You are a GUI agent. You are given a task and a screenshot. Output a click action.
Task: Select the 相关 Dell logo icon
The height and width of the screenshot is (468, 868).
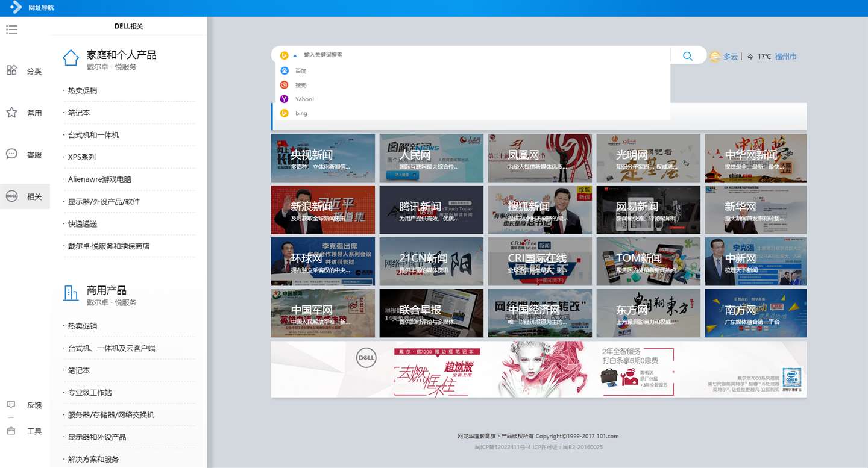(x=11, y=196)
